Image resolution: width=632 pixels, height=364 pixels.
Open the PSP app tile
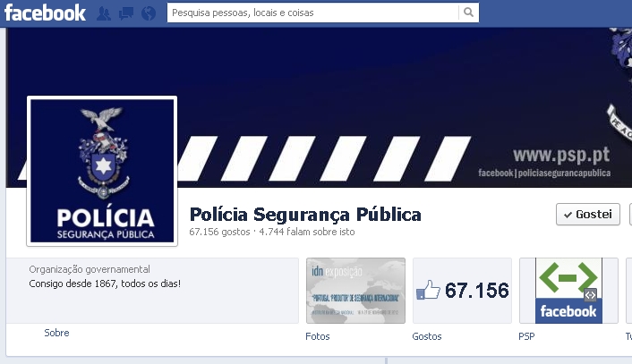[568, 291]
